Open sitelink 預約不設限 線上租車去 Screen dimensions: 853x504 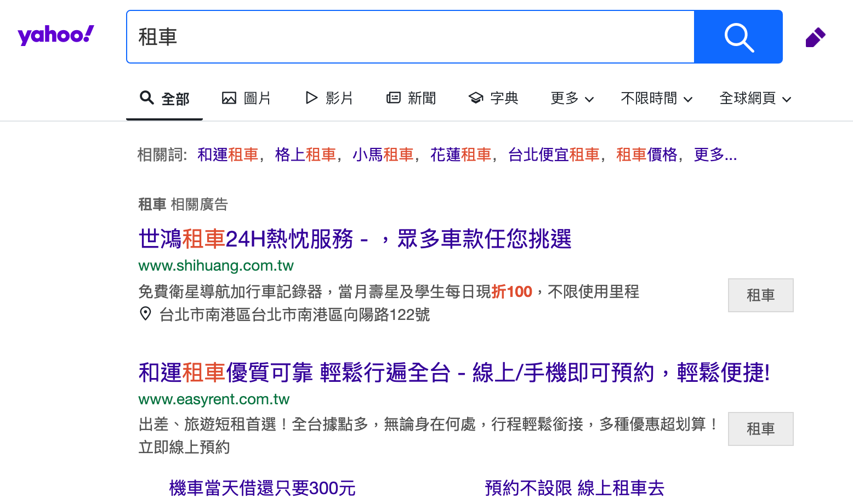point(575,488)
